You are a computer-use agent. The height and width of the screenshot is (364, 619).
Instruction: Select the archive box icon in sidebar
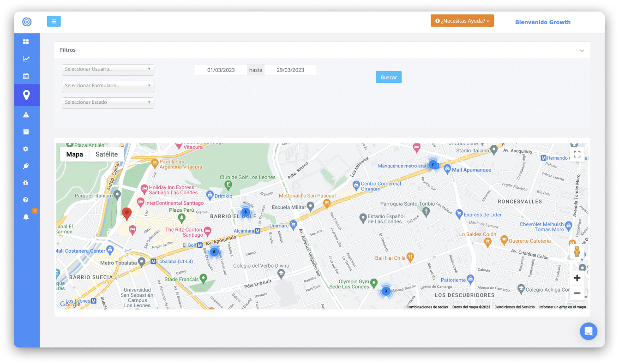pyautogui.click(x=26, y=131)
